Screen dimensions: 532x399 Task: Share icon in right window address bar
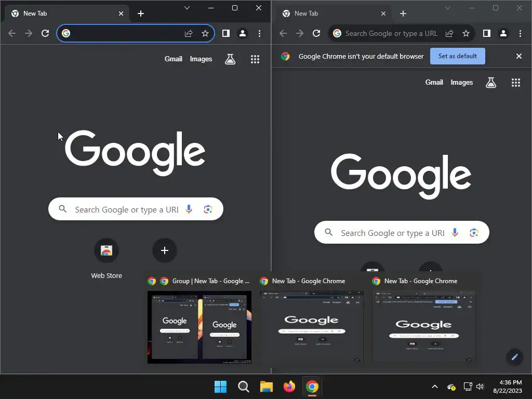(449, 33)
